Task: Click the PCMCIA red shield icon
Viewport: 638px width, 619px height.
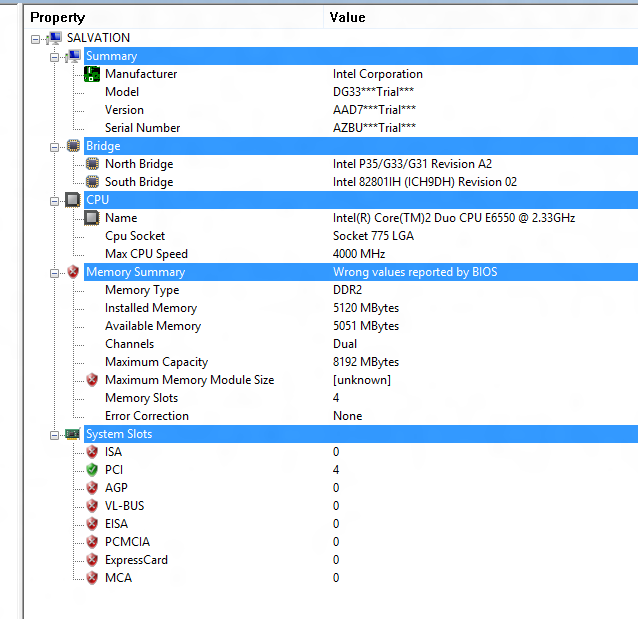Action: (92, 542)
